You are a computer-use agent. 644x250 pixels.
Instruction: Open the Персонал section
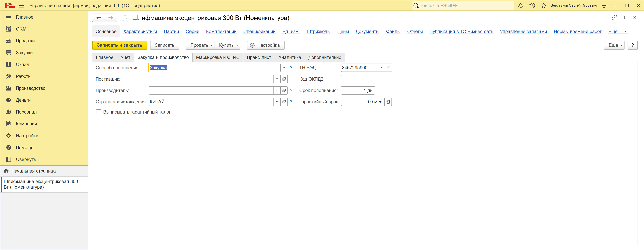tap(44, 112)
